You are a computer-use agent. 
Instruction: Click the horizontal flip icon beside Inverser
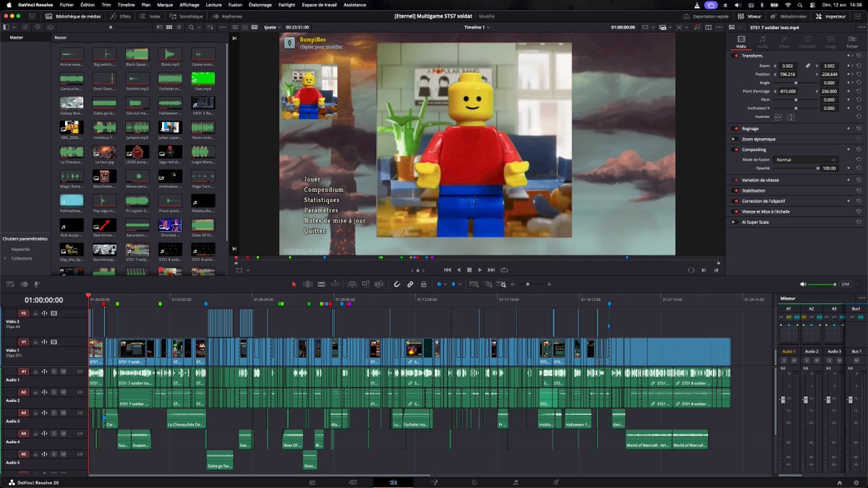coord(778,117)
